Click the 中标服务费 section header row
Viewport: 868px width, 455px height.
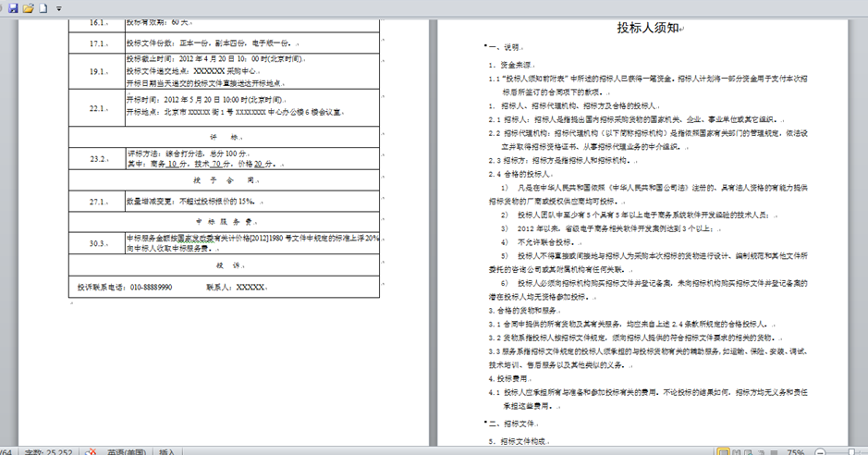tap(225, 222)
